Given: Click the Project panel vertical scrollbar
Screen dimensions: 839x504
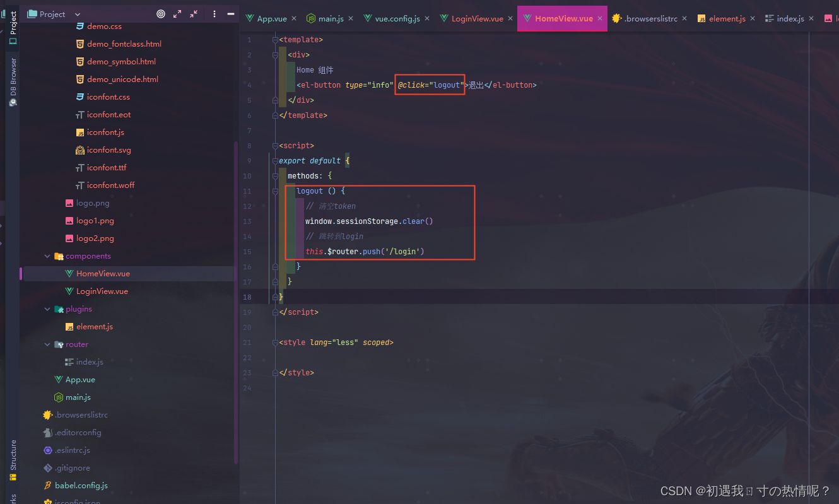Looking at the screenshot, I should [x=237, y=303].
